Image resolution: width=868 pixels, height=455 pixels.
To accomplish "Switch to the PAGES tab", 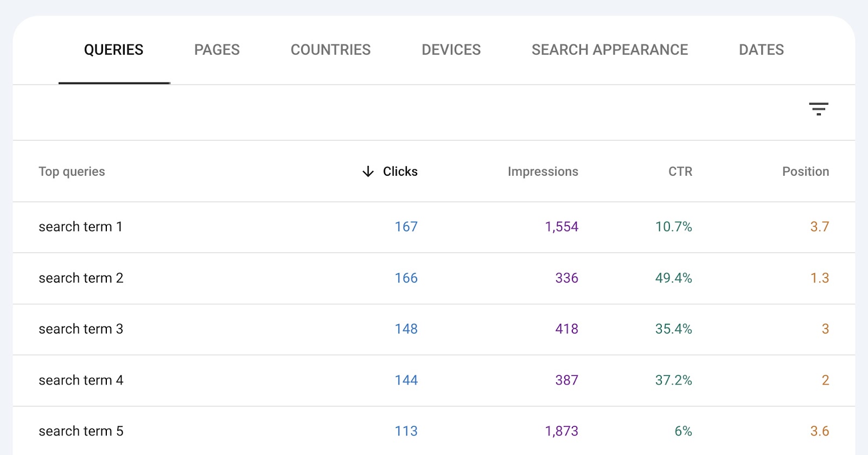I will click(216, 49).
